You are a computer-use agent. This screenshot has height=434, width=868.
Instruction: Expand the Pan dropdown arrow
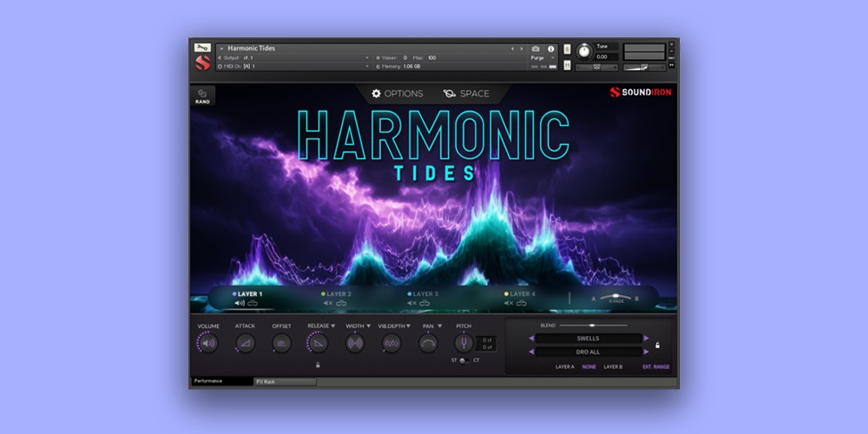(439, 326)
